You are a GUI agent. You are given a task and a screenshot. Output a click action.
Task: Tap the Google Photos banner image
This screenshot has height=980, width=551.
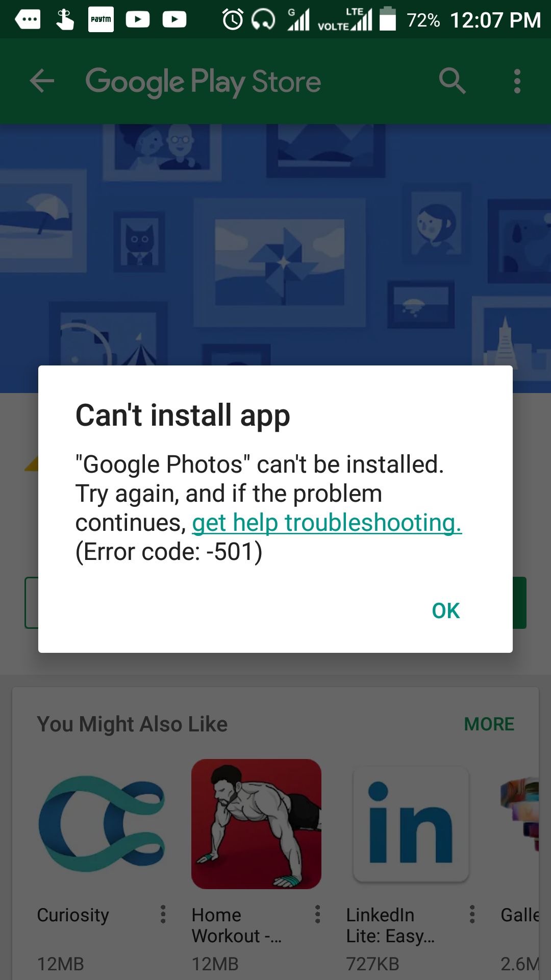[275, 245]
